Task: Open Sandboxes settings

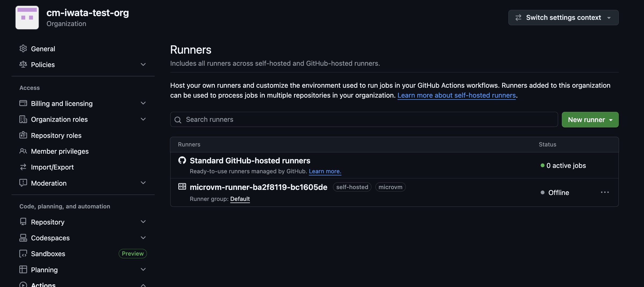Action: click(x=48, y=254)
